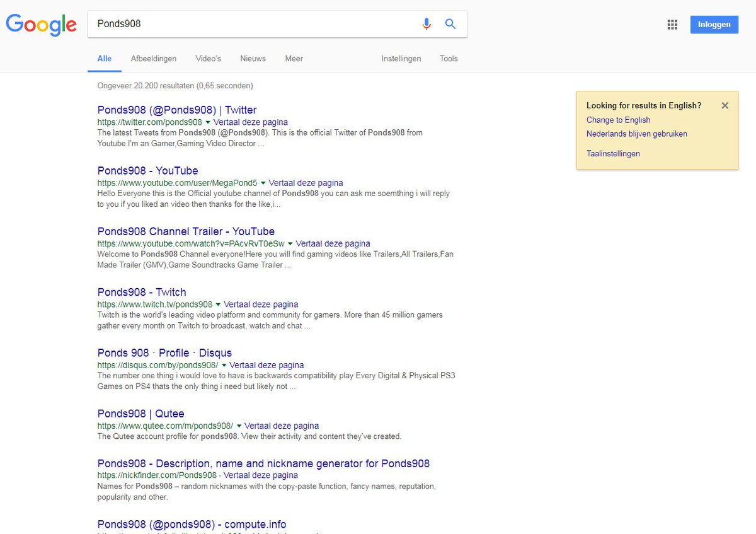Click the https://www.qutee.com/m/ponds908/ URL text
The image size is (756, 534).
click(x=165, y=426)
